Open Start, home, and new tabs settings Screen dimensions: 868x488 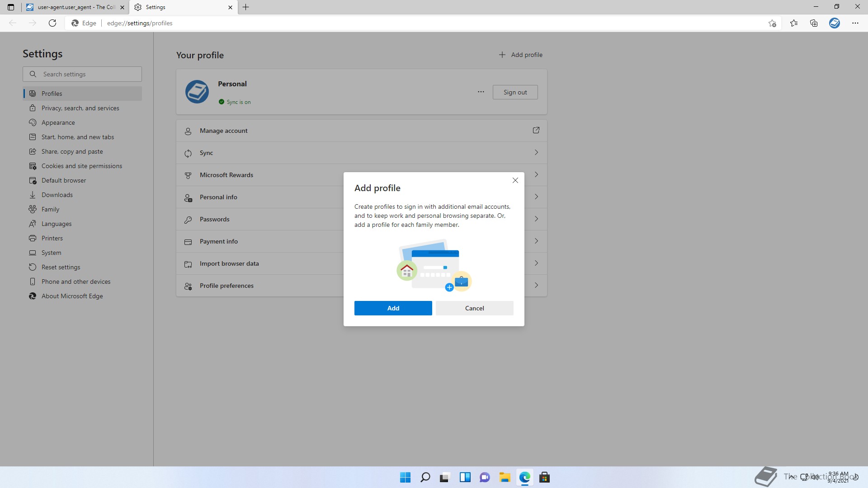(82, 137)
